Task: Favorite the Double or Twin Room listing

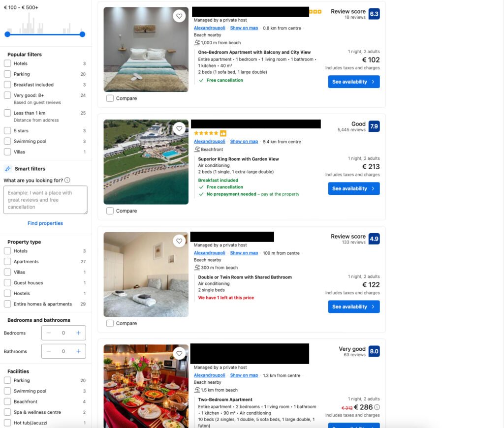Action: coord(179,241)
